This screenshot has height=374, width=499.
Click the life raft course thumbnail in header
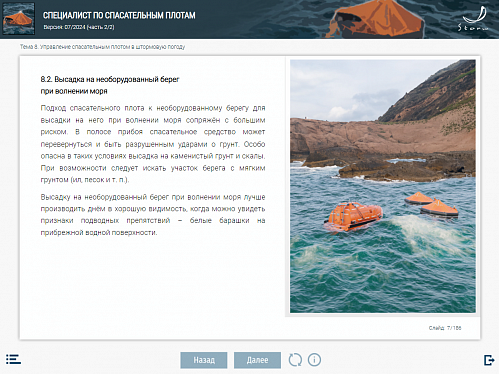click(x=18, y=19)
